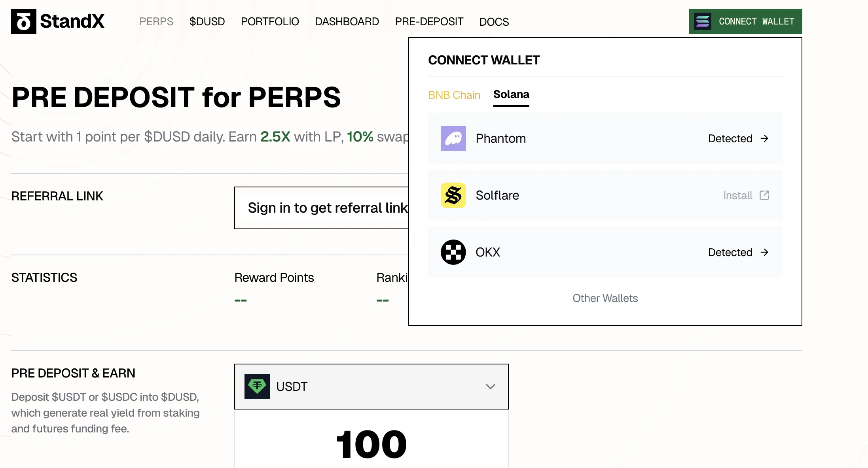Viewport: 868px width, 468px height.
Task: Select the OKX wallet icon
Action: click(453, 252)
